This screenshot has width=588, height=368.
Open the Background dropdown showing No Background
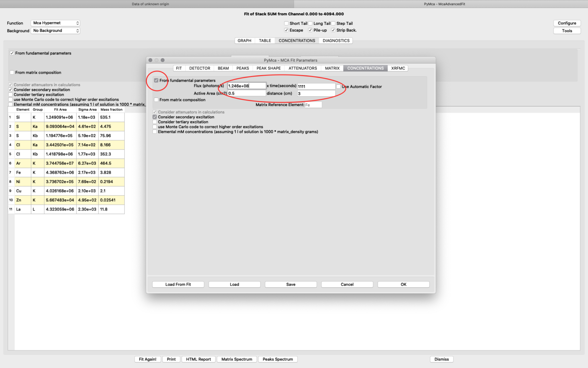56,31
